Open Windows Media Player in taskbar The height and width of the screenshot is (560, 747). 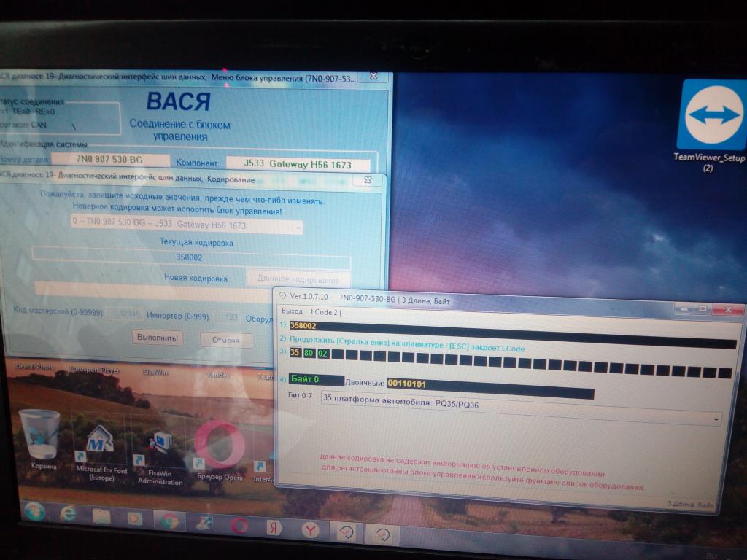135,518
